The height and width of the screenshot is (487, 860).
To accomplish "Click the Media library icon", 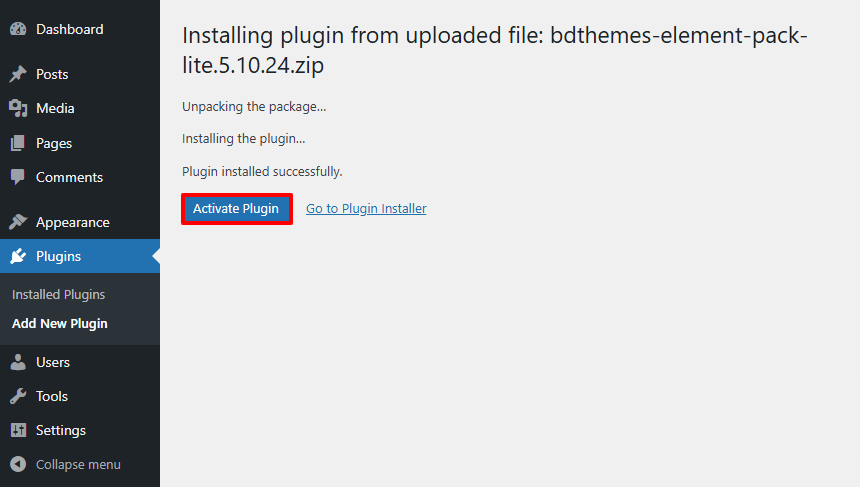I will 18,108.
